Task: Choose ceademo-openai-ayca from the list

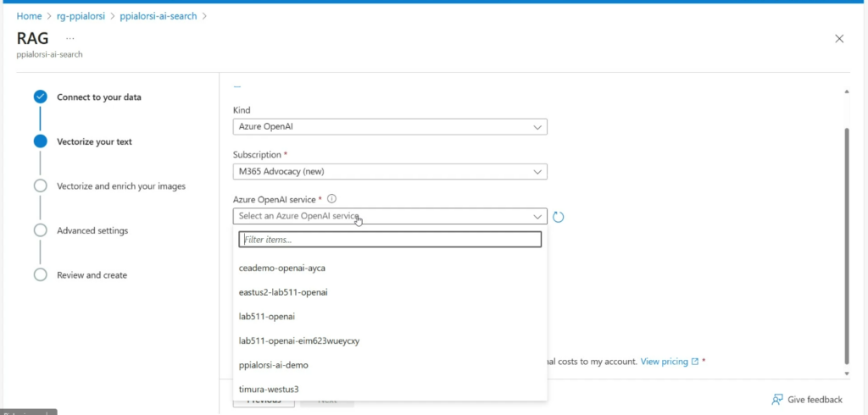Action: [282, 268]
